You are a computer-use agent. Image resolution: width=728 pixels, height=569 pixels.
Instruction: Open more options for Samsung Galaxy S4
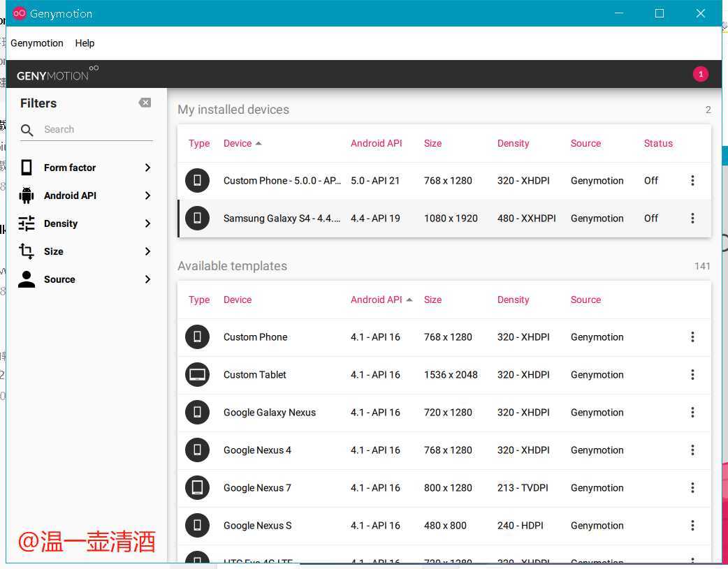coord(692,218)
